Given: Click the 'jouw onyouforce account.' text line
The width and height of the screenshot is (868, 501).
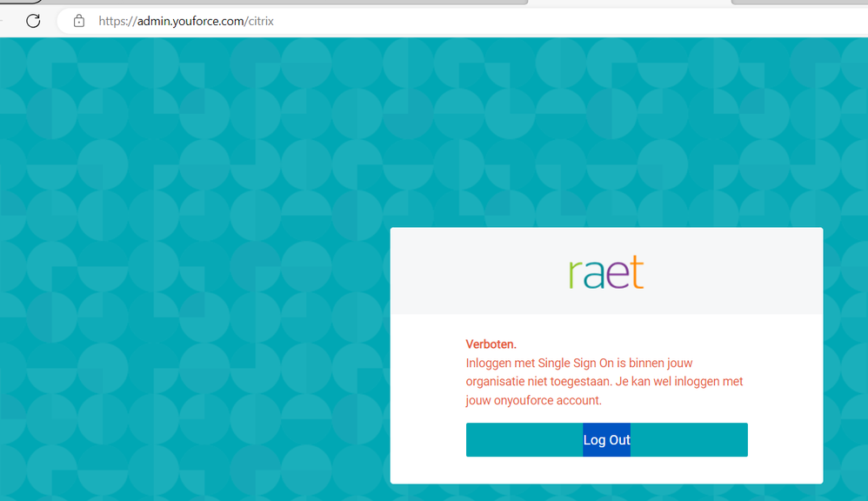Looking at the screenshot, I should [x=534, y=400].
